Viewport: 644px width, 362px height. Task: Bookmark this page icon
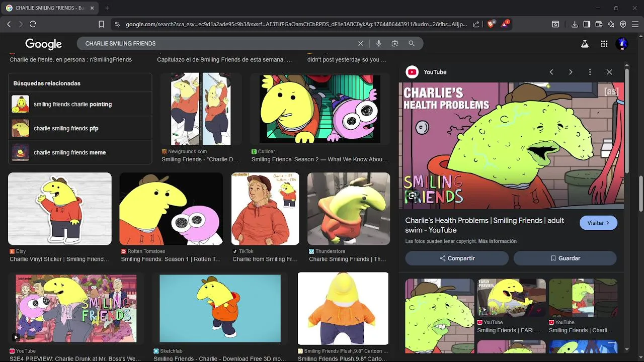tap(101, 24)
